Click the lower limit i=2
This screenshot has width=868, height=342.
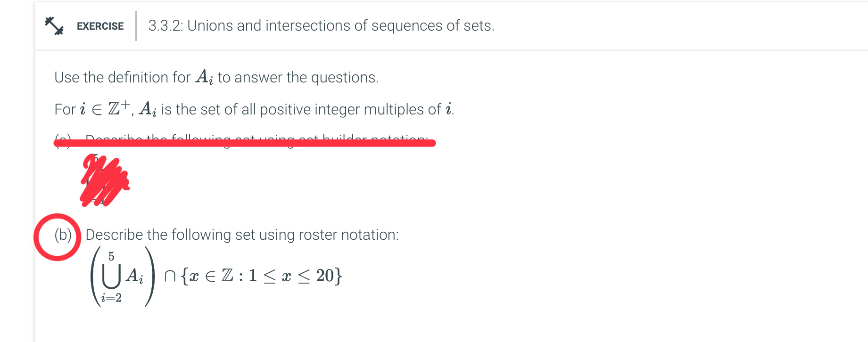pos(111,298)
